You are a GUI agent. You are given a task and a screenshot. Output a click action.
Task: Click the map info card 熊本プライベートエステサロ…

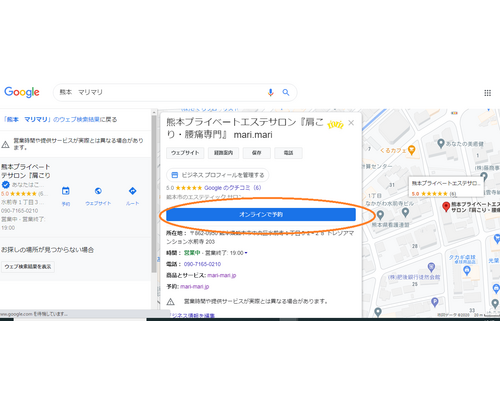446,187
